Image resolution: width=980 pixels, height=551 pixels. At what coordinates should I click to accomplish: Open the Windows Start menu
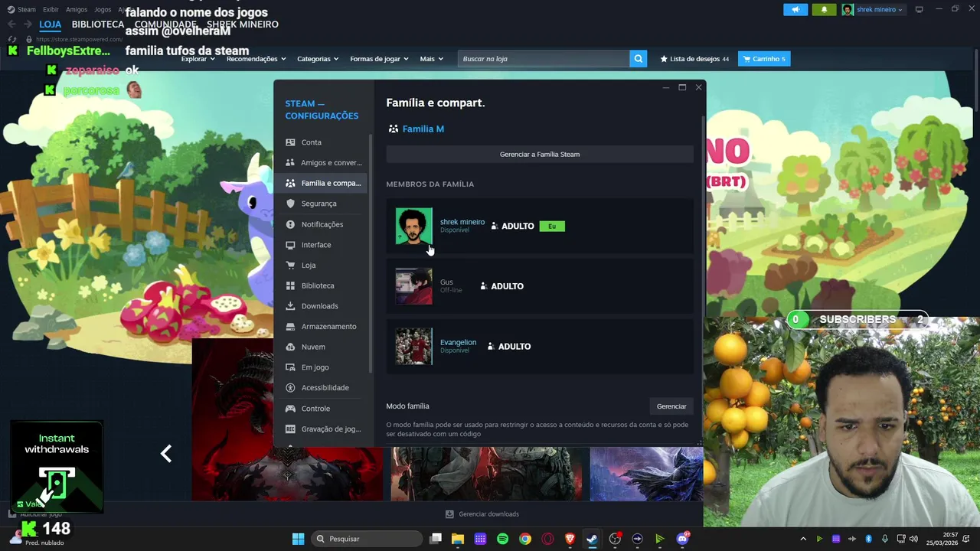(298, 539)
